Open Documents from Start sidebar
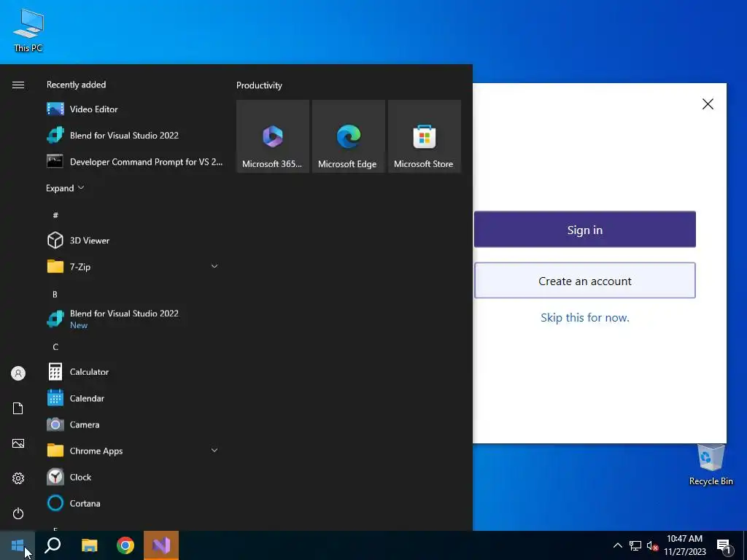The width and height of the screenshot is (747, 560). pos(18,408)
